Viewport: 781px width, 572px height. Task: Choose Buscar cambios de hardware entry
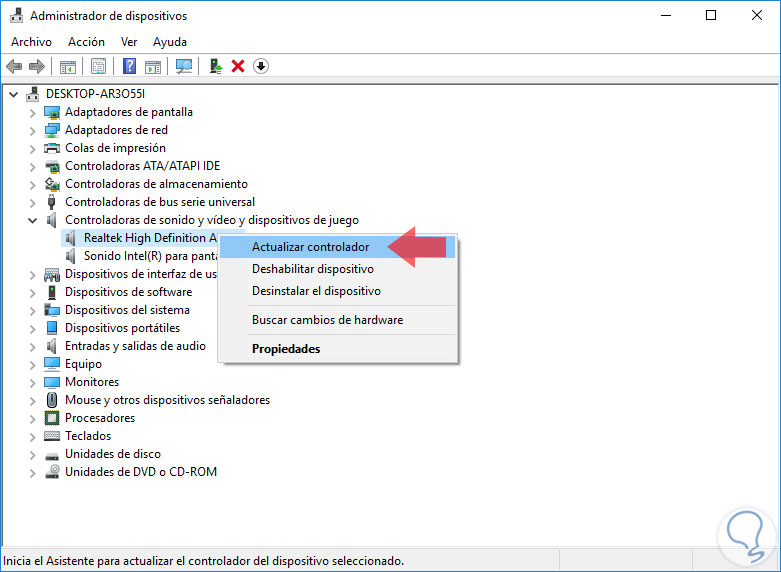337,320
